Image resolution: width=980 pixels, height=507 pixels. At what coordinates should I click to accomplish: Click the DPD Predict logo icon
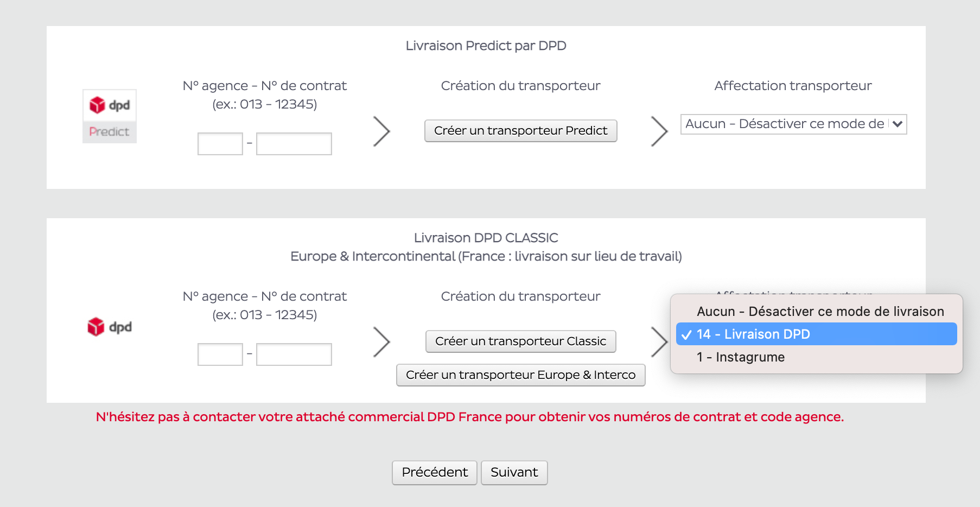(109, 116)
